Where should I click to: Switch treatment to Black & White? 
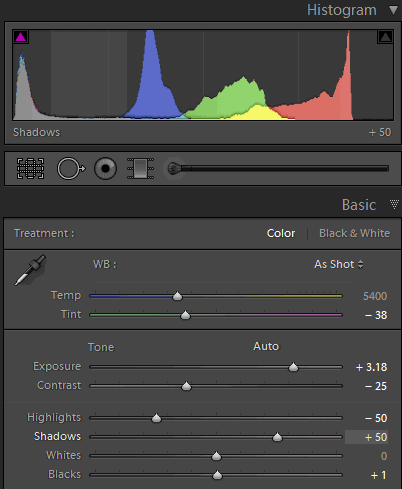pyautogui.click(x=354, y=233)
